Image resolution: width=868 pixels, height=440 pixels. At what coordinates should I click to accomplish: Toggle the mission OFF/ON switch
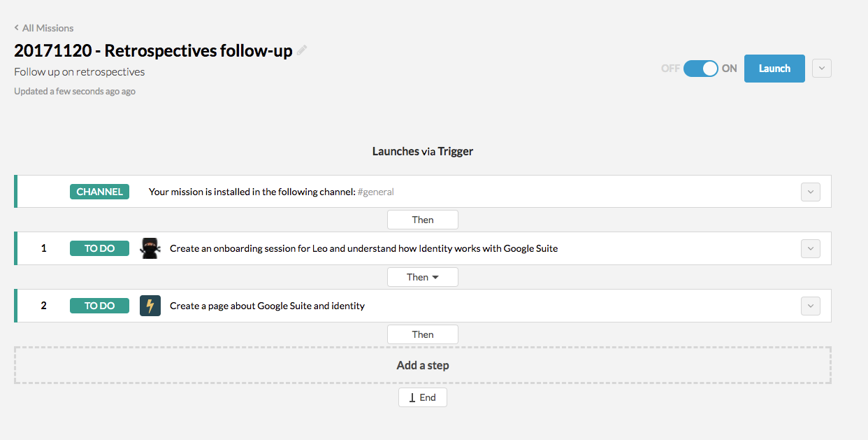tap(700, 69)
